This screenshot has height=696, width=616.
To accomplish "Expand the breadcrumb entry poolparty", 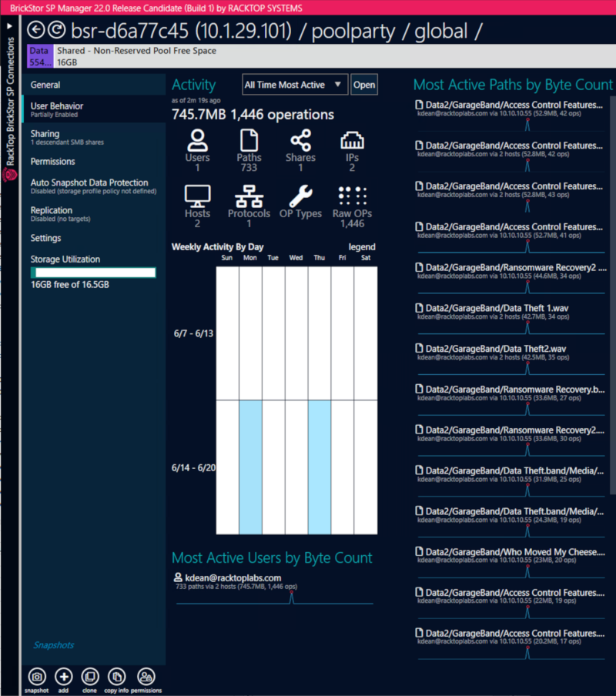I will [x=353, y=31].
